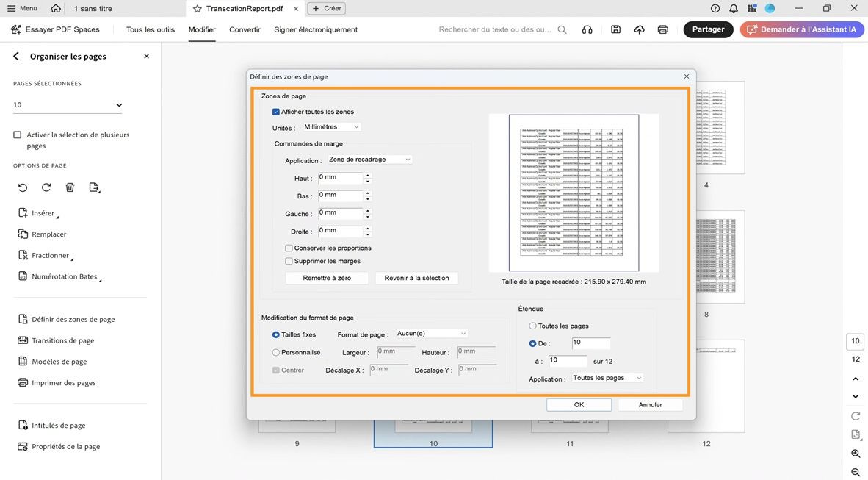Screen dimensions: 868x480
Task: Click the Bas margin stepper
Action: click(x=368, y=196)
